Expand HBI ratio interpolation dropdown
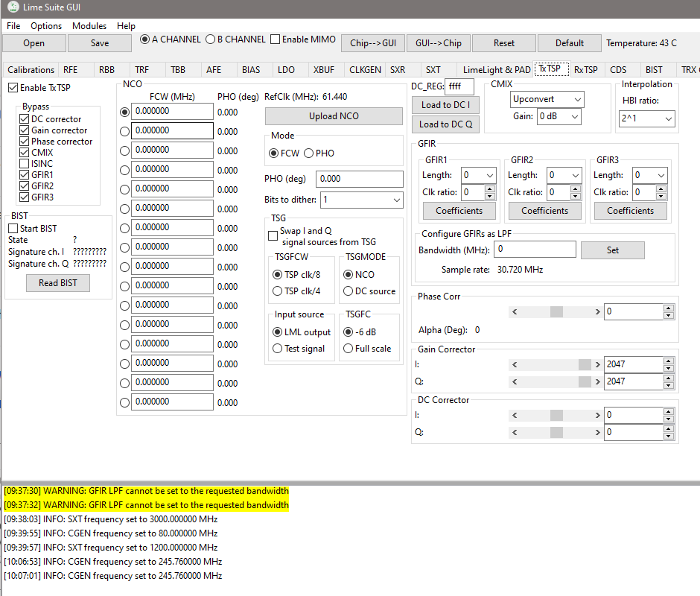The width and height of the screenshot is (700, 596). coord(646,118)
